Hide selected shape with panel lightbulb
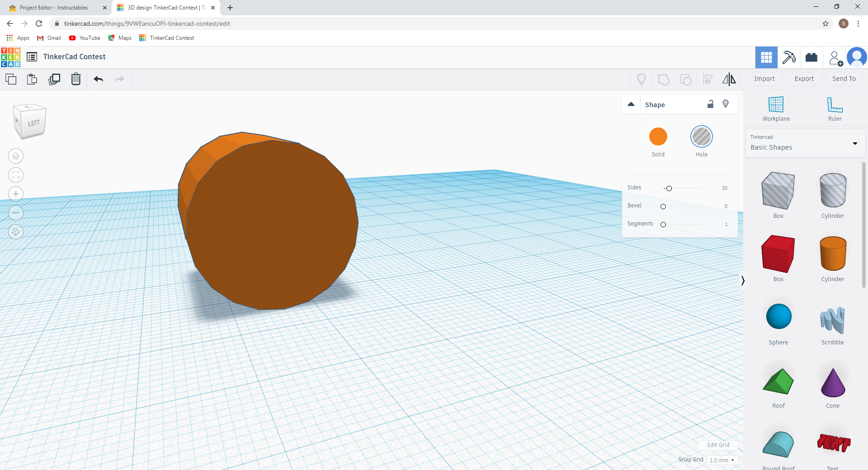Screen dimensions: 868x470 point(726,104)
